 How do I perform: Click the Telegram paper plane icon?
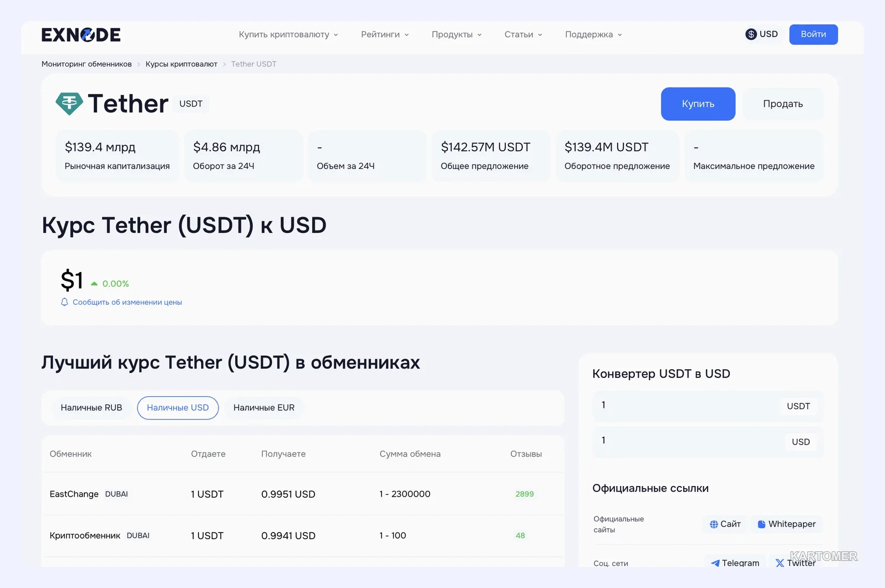click(x=715, y=563)
